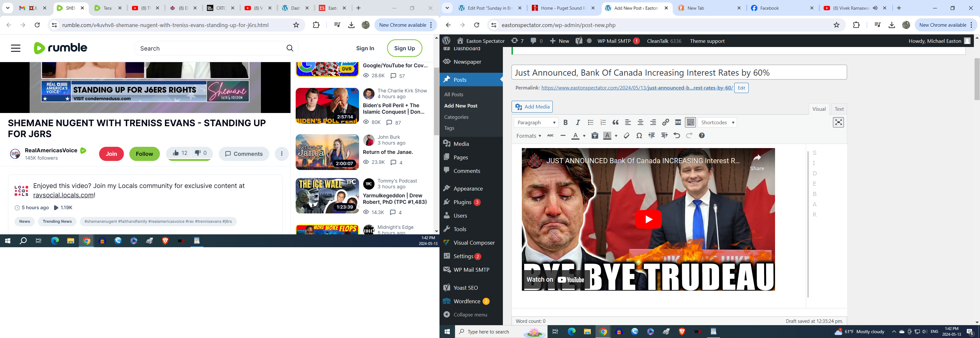The height and width of the screenshot is (338, 980).
Task: Open the Paragraph format dropdown
Action: (x=536, y=123)
